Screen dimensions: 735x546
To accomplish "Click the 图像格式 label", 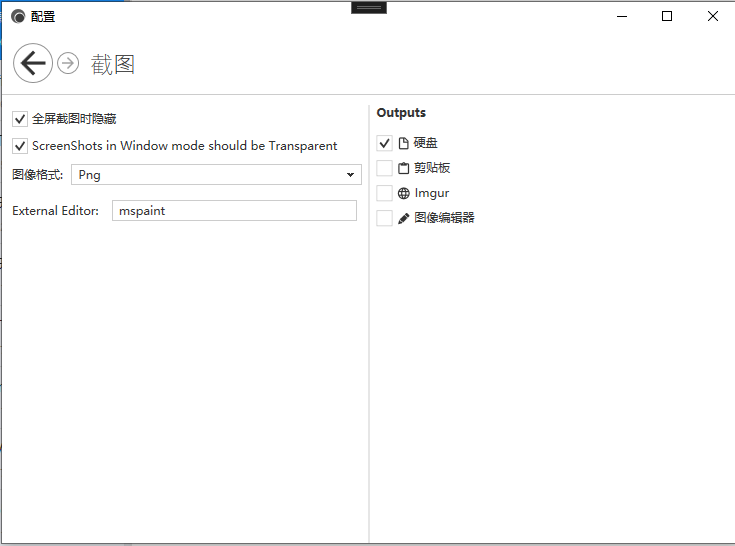I will point(38,175).
